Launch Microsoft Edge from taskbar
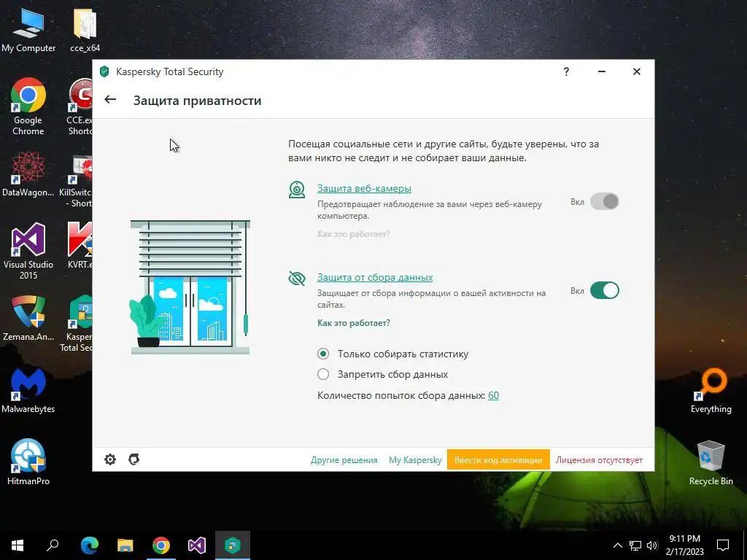The width and height of the screenshot is (747, 560). [90, 545]
